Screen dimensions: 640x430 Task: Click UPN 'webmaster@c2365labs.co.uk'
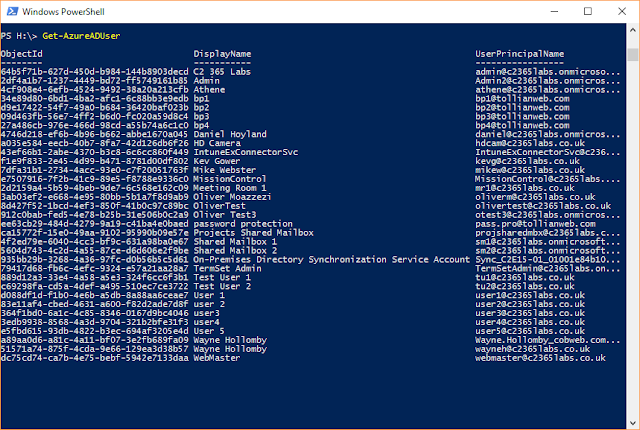pos(540,358)
